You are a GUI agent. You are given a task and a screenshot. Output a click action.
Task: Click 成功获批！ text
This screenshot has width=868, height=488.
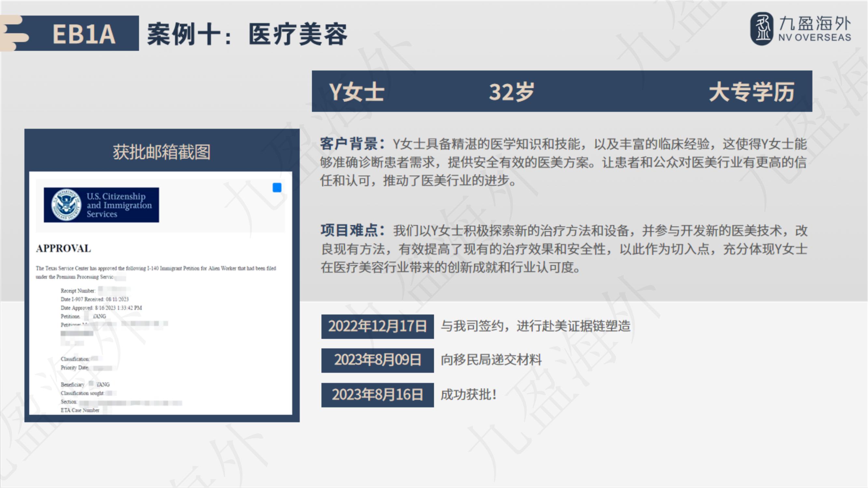pyautogui.click(x=469, y=395)
